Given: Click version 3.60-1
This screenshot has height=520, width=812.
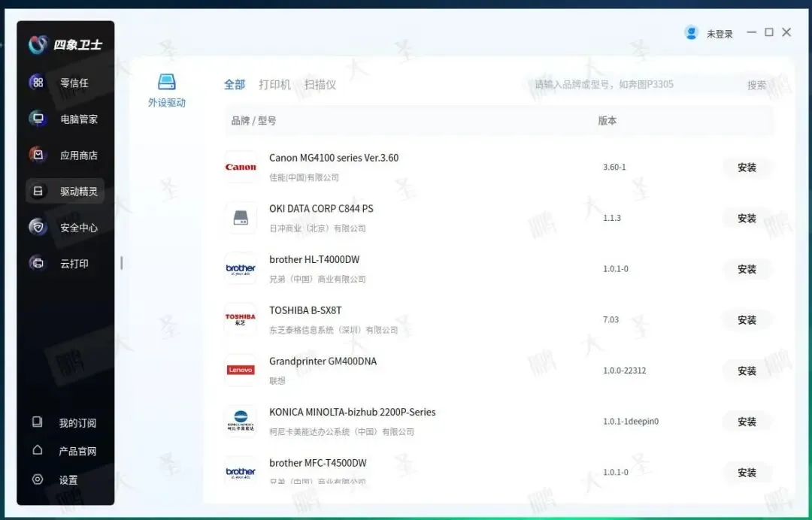Looking at the screenshot, I should pos(614,167).
